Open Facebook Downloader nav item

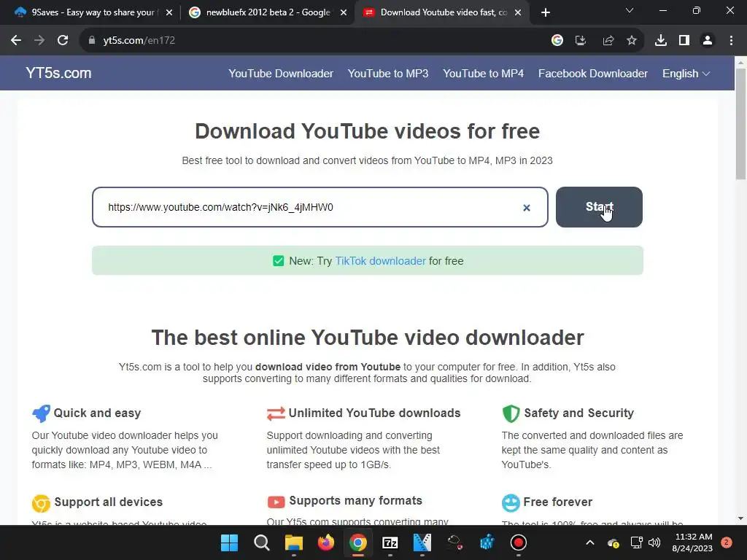point(592,74)
